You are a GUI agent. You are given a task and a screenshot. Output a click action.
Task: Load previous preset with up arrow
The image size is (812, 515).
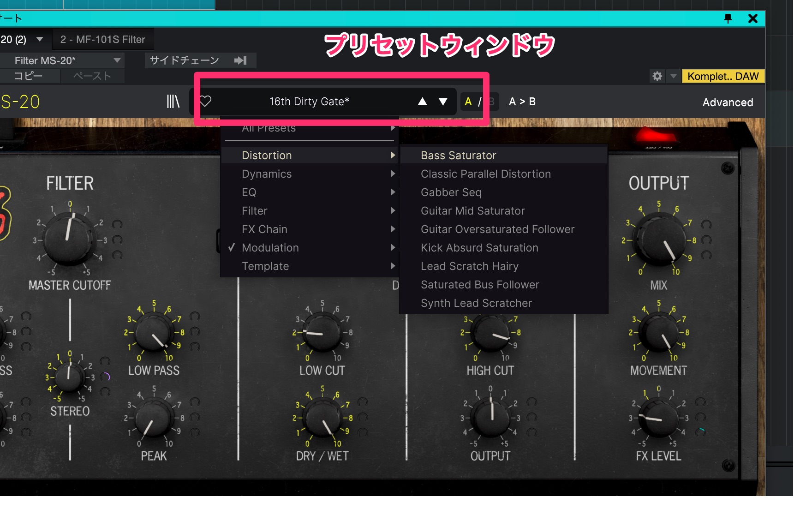[422, 102]
